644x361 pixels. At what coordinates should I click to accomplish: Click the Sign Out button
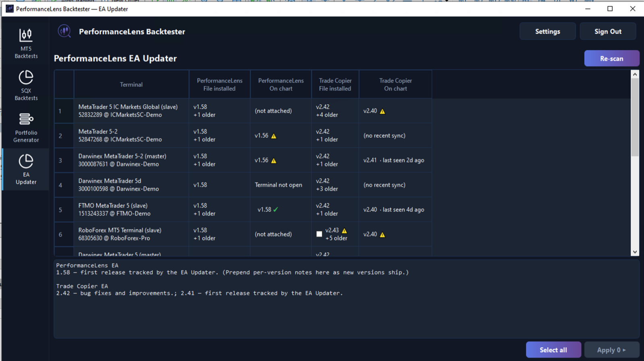coord(608,31)
